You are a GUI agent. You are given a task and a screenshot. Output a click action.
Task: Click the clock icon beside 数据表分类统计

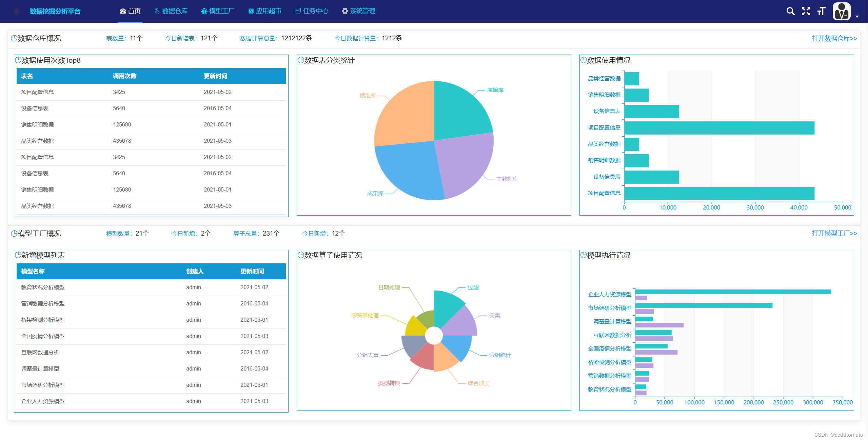(301, 60)
